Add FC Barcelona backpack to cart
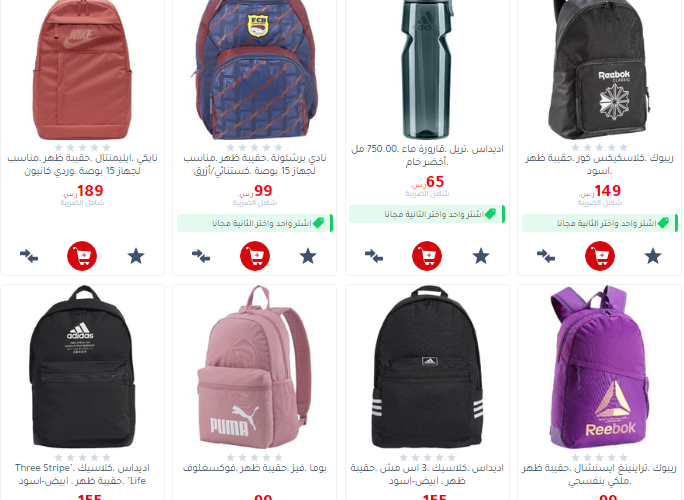684x500 pixels. 255,256
